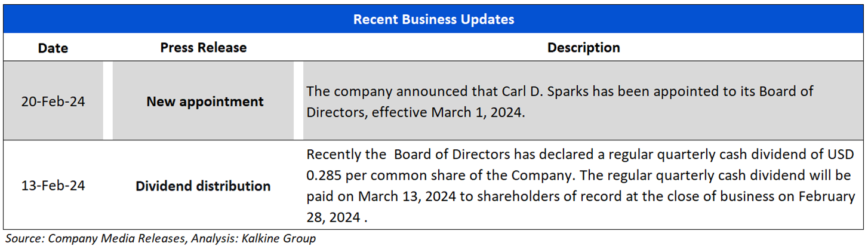Select the 'Press Release' column header
868x249 pixels.
[203, 47]
